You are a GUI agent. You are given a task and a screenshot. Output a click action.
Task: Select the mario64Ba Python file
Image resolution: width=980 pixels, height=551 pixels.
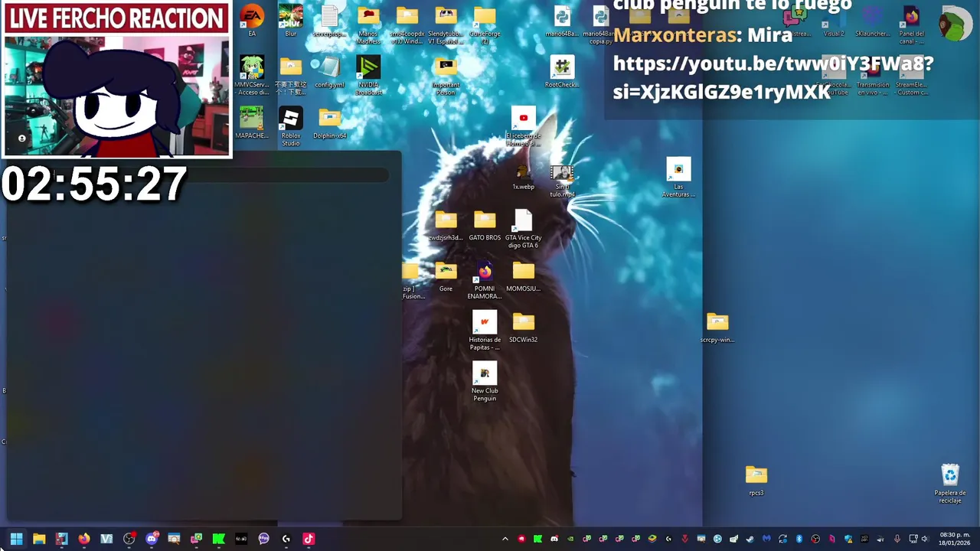562,21
